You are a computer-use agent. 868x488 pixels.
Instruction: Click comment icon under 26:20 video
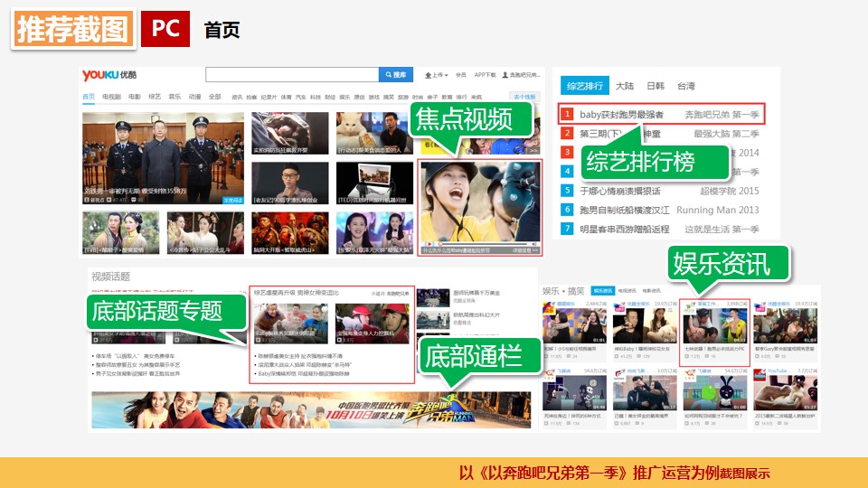pyautogui.click(x=639, y=356)
